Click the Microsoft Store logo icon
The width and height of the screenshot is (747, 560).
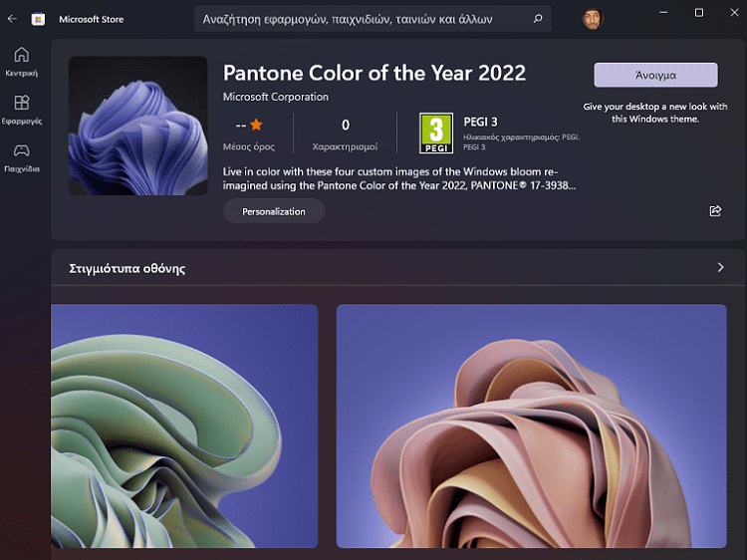tap(38, 19)
